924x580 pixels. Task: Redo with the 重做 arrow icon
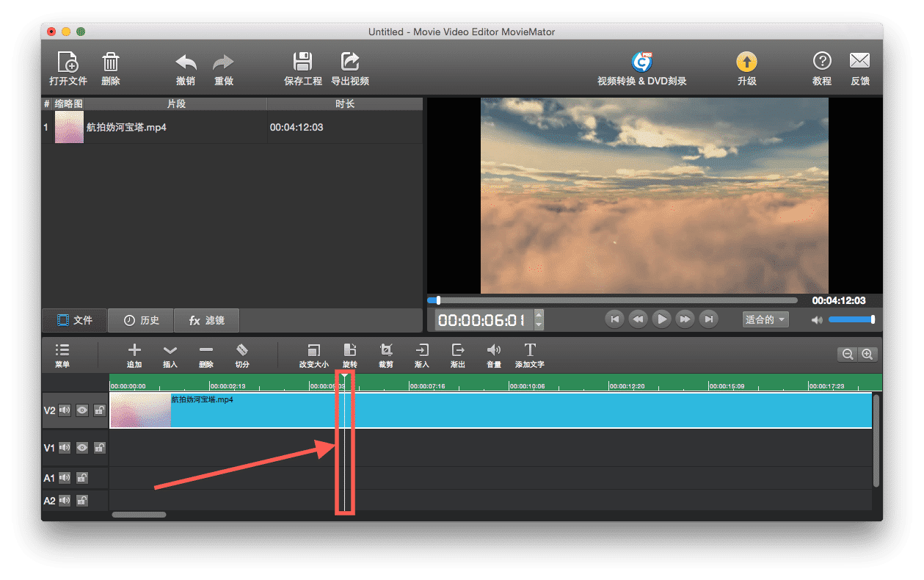223,62
